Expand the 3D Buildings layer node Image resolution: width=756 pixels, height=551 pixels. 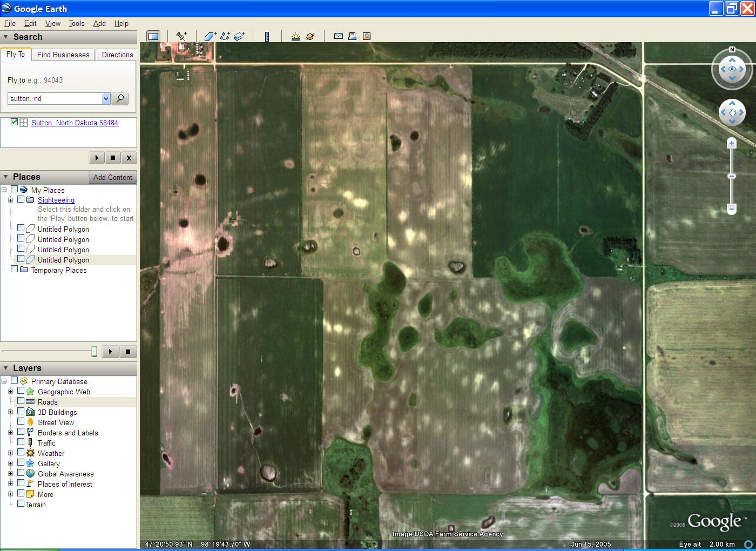pos(10,412)
